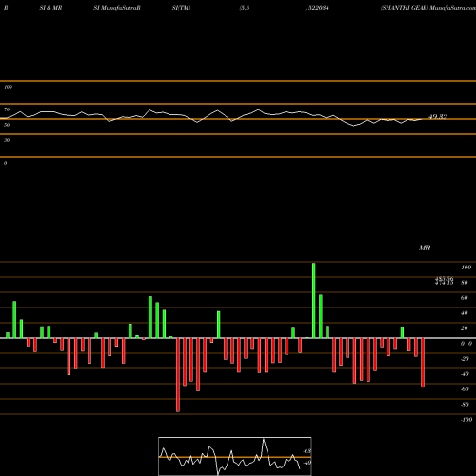Viewport: 476px width, 476px height.
Task: Click the -80 label on the MR axis
Action: [x=465, y=405]
